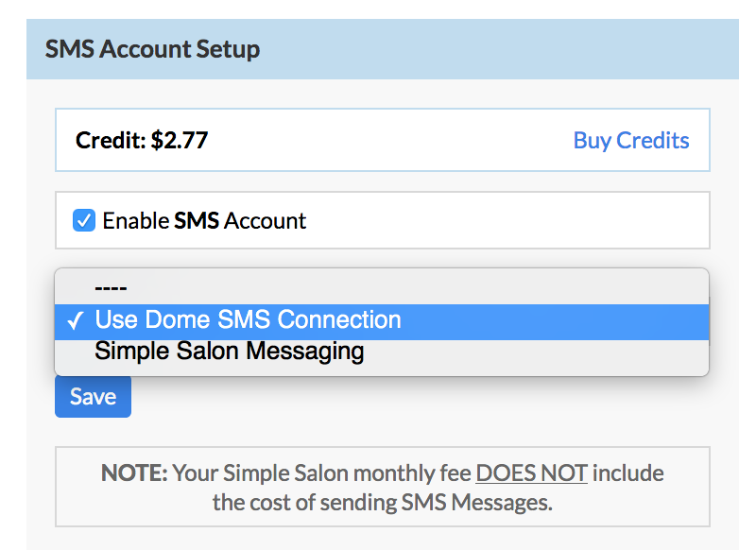Click the NOTE label in the notice box
The width and height of the screenshot is (756, 550).
(x=134, y=473)
